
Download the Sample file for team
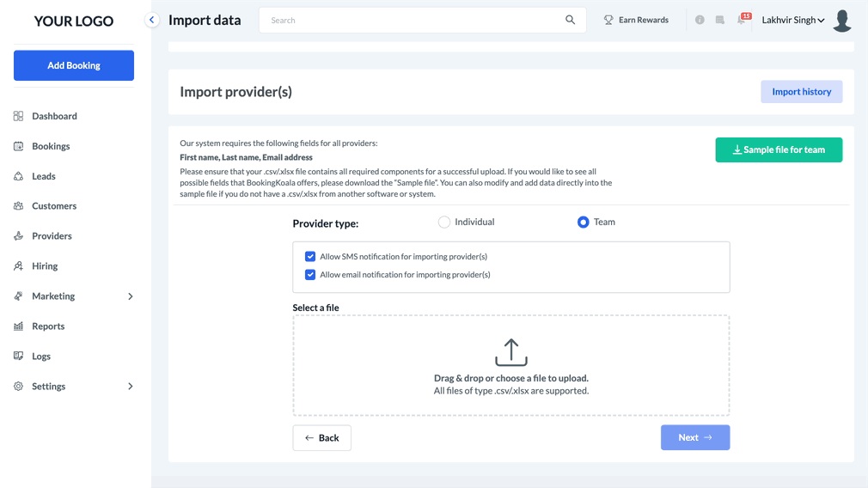779,150
